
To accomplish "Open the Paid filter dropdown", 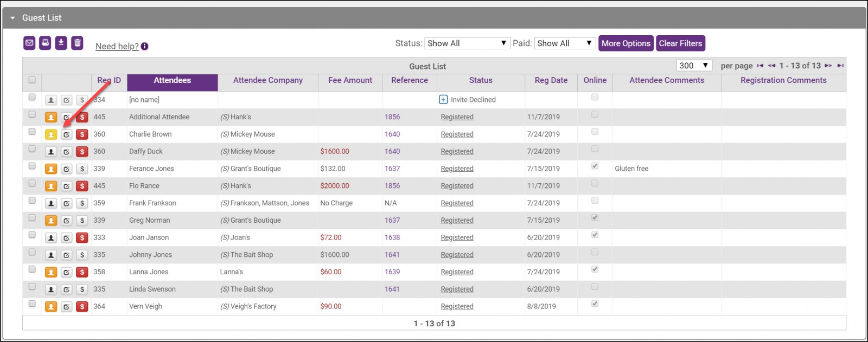I will click(565, 43).
